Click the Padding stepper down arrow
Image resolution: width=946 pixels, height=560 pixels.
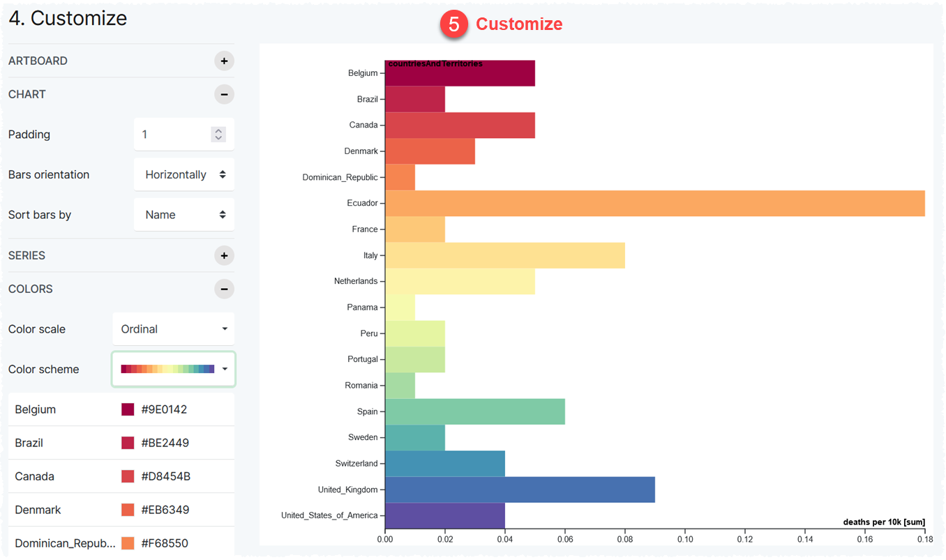click(218, 138)
